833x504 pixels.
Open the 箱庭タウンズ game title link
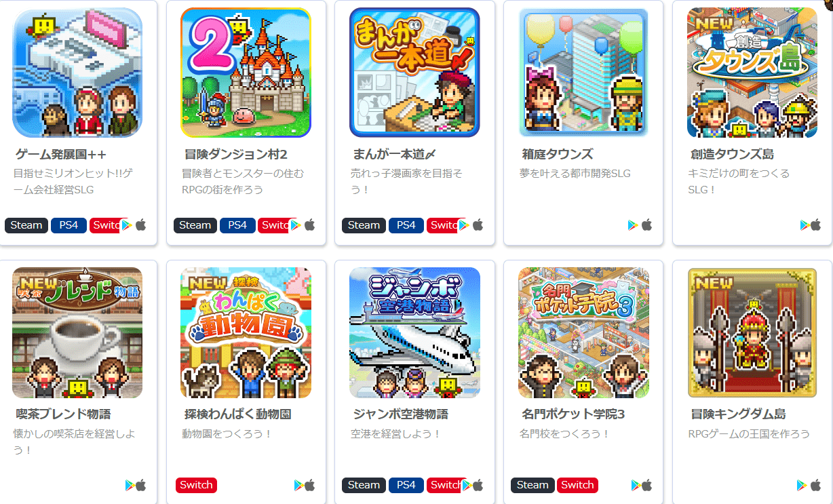pos(558,154)
